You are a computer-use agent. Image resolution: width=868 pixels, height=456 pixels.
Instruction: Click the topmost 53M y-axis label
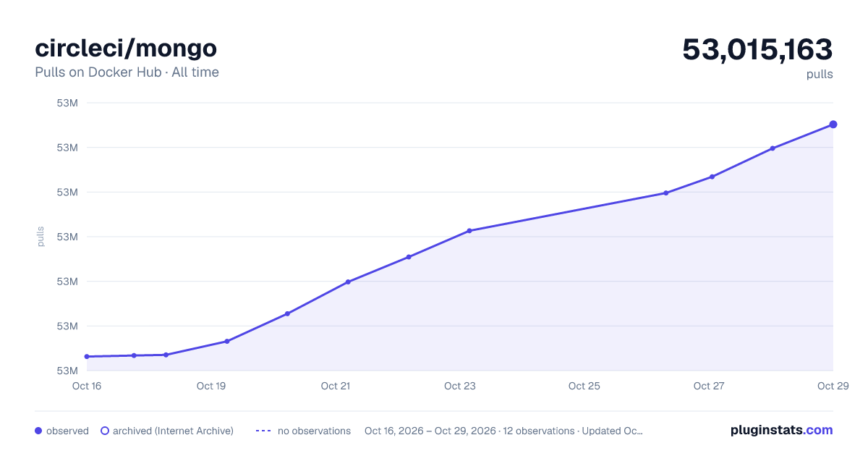67,103
